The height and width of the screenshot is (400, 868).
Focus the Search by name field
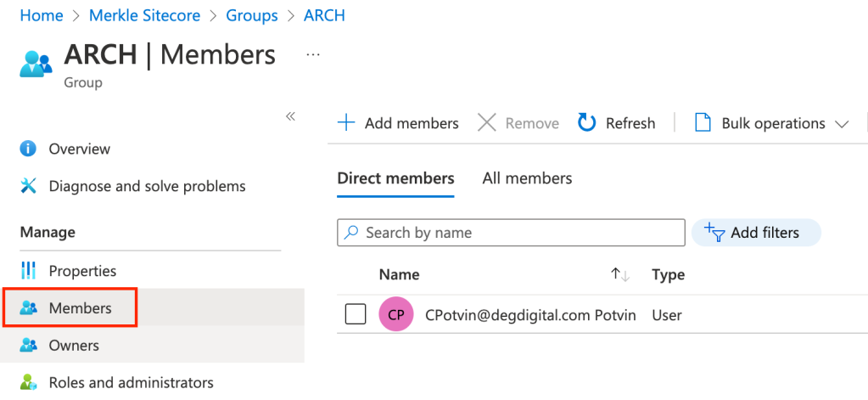pyautogui.click(x=511, y=232)
